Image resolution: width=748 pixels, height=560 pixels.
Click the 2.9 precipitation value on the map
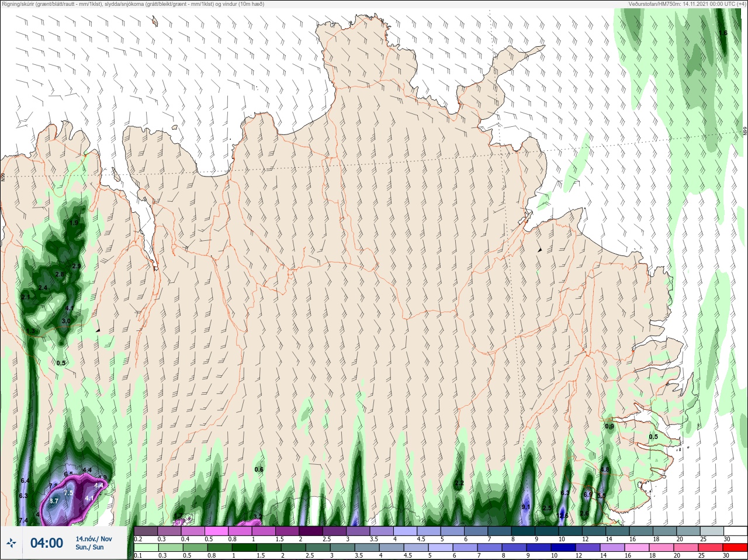77,266
